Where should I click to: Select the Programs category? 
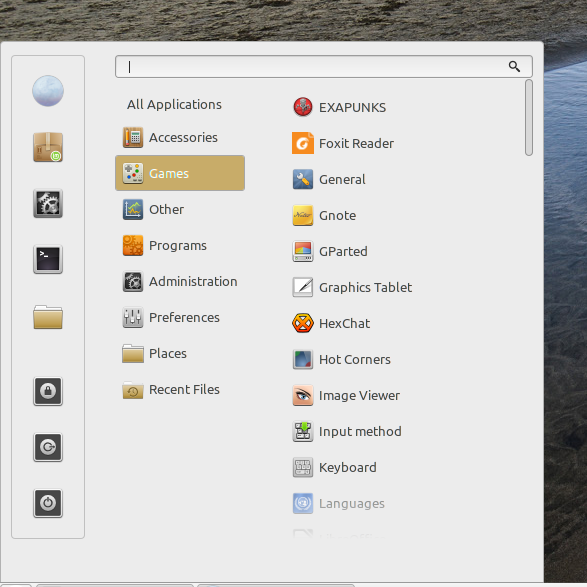(180, 245)
